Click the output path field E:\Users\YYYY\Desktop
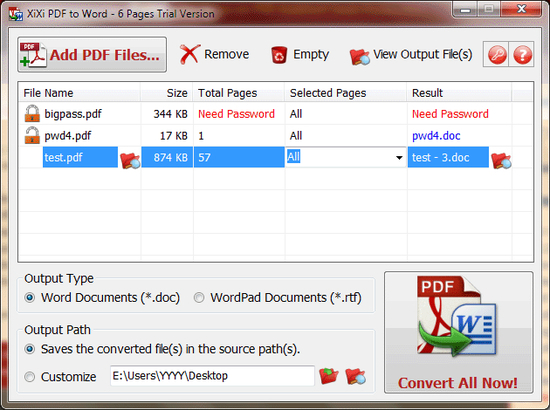 click(x=212, y=376)
